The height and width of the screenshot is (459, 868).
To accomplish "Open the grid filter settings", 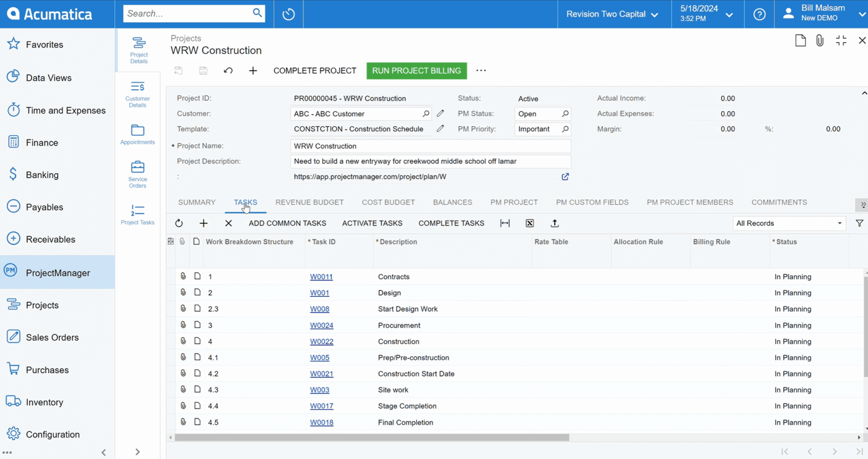I will 860,223.
